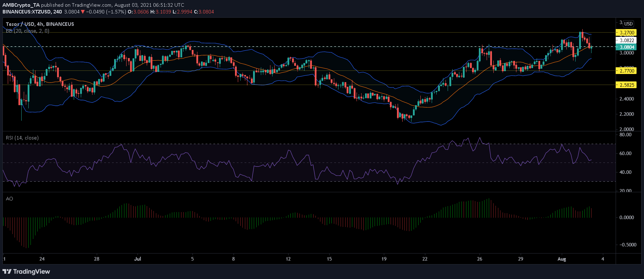Click the '15' date on time axis
Image resolution: width=644 pixels, height=279 pixels.
click(x=329, y=259)
